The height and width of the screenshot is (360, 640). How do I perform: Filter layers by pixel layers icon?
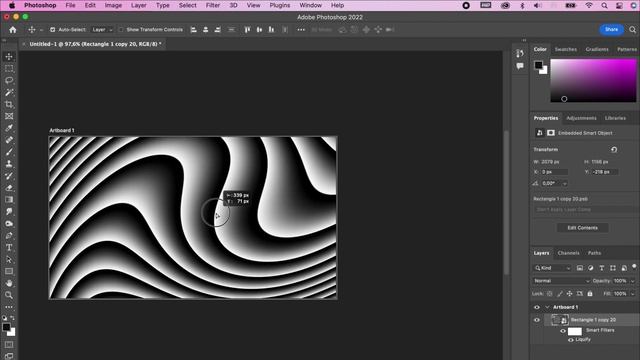pyautogui.click(x=580, y=268)
